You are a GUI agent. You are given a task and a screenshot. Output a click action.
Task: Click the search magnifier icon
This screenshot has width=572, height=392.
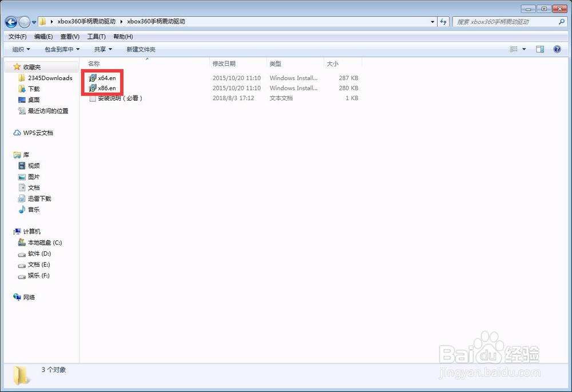coord(562,22)
